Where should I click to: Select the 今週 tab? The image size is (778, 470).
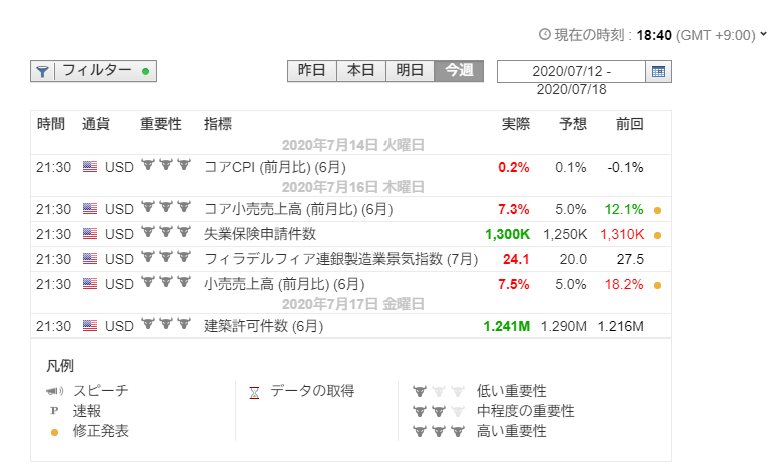pos(459,71)
